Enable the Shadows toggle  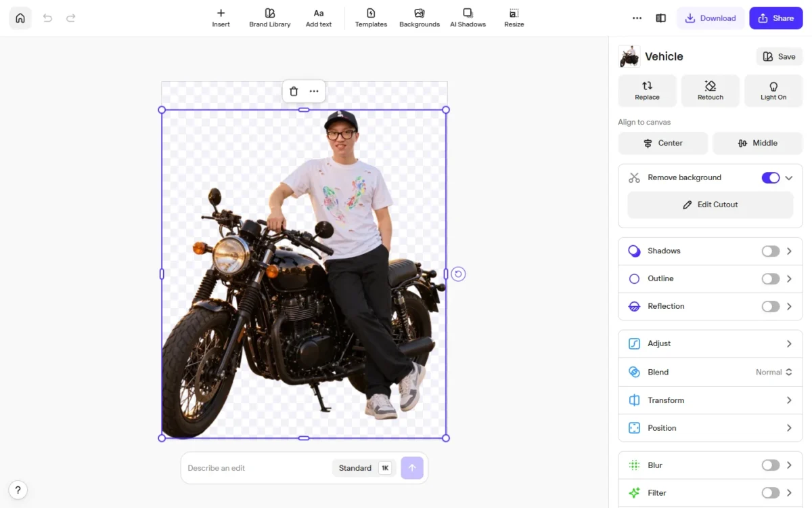click(x=771, y=251)
